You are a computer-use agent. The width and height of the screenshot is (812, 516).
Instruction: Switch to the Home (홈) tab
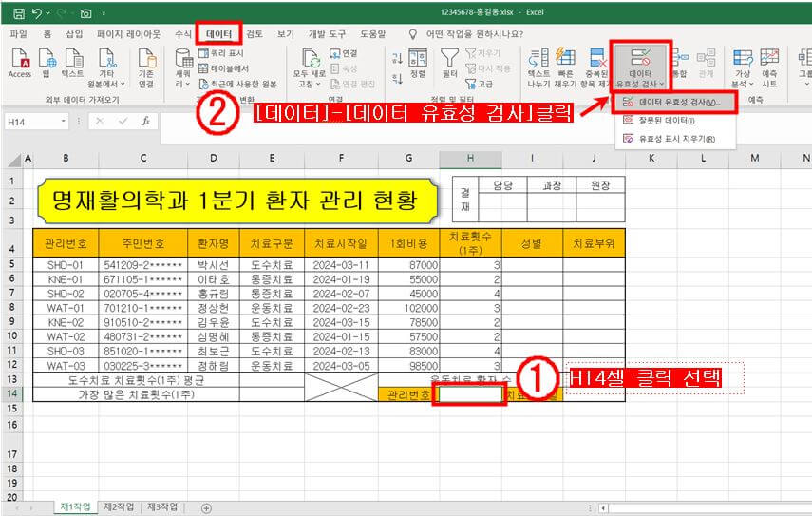[x=47, y=34]
